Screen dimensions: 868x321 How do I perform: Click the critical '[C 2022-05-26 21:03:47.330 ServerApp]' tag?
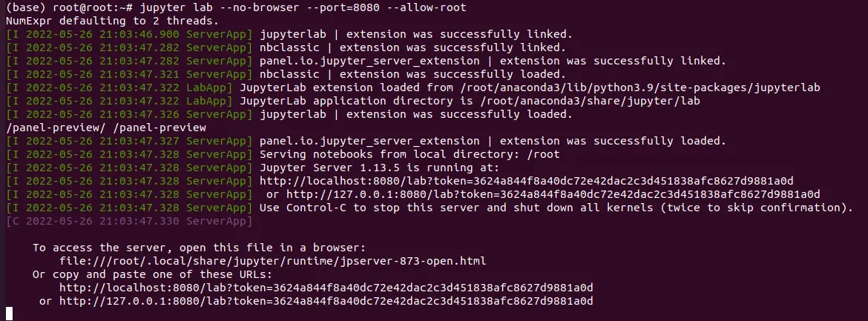(x=129, y=222)
